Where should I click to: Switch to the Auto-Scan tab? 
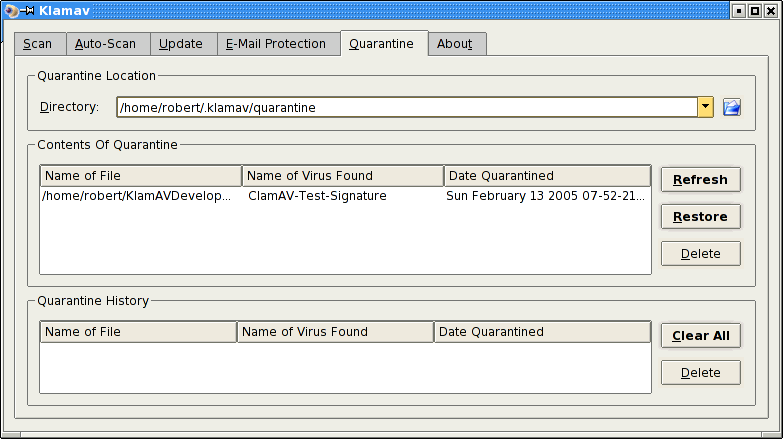(x=108, y=44)
